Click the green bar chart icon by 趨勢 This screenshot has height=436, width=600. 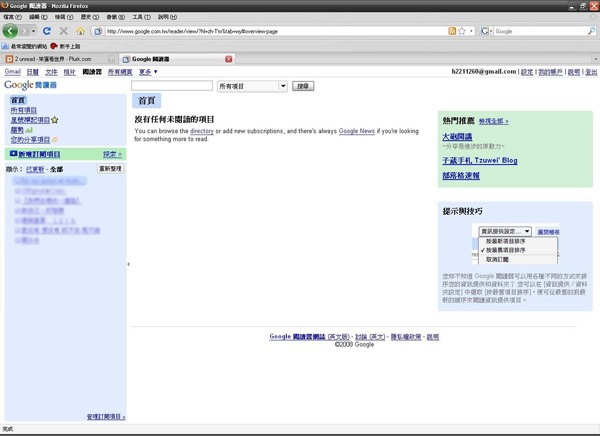(x=29, y=130)
